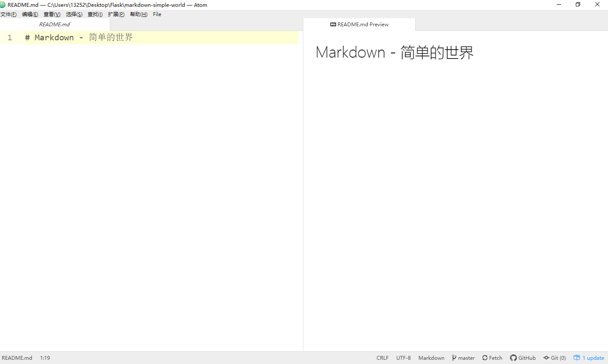Open the 选择(S) menu
Viewport: 608px width, 364px height.
[74, 14]
